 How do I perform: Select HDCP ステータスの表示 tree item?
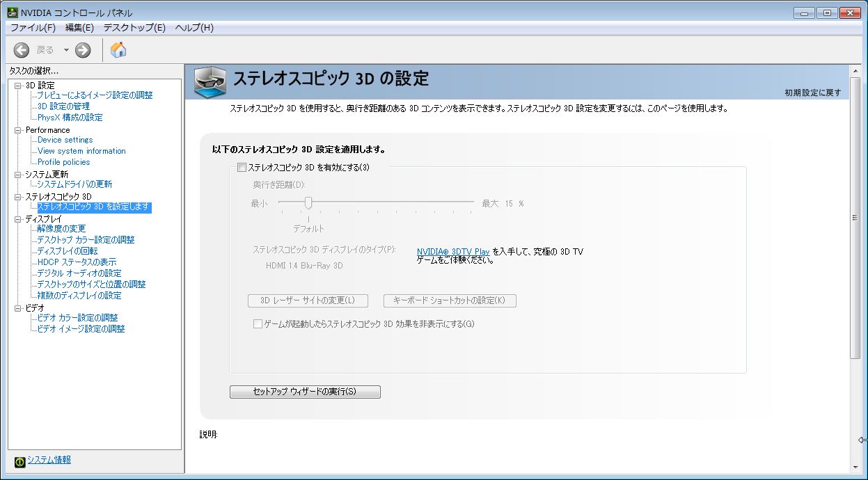[77, 262]
